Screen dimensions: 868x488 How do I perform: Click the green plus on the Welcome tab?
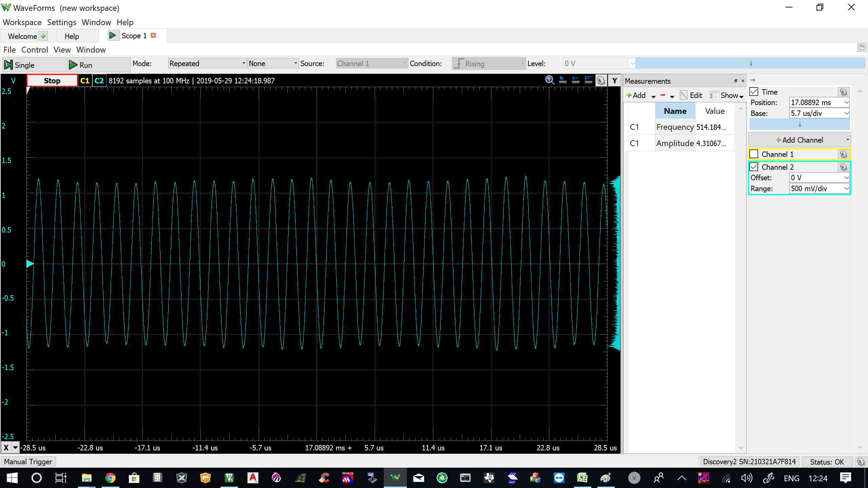pyautogui.click(x=43, y=36)
